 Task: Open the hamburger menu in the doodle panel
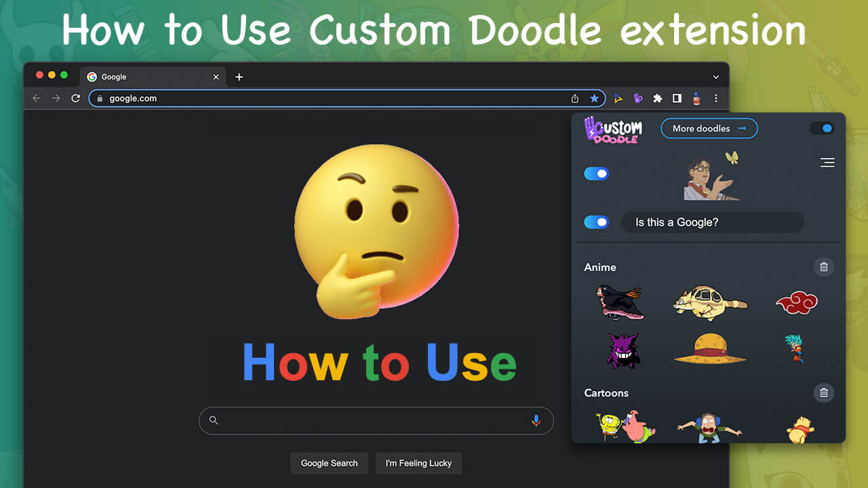point(827,163)
